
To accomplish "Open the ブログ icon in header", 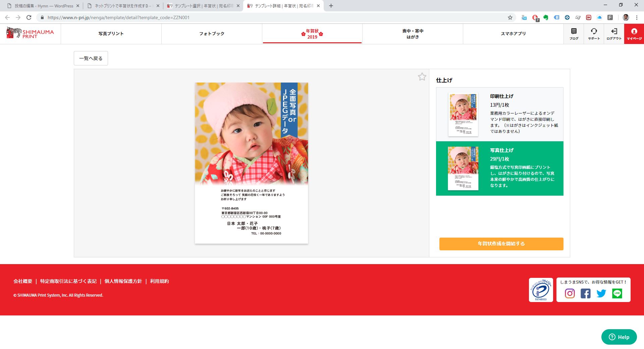I will click(574, 34).
